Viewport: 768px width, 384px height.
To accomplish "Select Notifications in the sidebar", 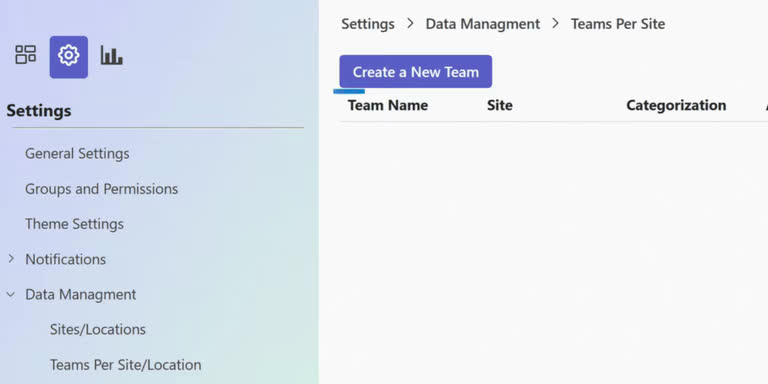I will click(66, 259).
